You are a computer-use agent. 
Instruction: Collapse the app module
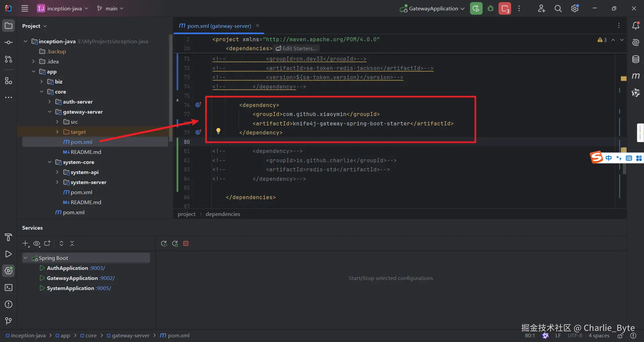pyautogui.click(x=33, y=71)
